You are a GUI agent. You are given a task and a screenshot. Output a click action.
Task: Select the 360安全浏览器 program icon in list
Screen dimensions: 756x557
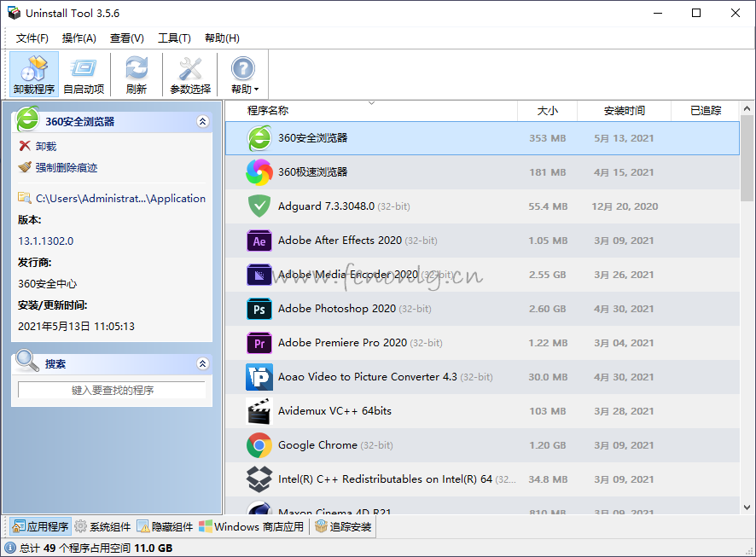(x=259, y=138)
